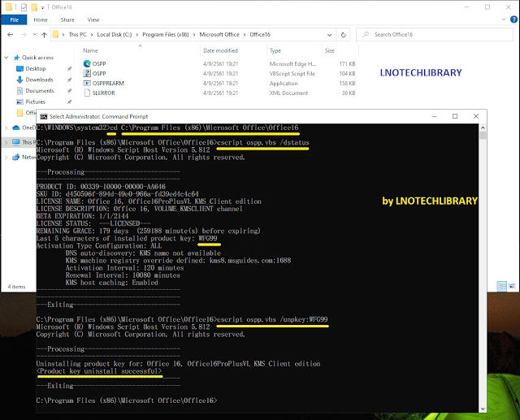The image size is (520, 420).
Task: Expand the This PC tree node
Action: (x=6, y=142)
